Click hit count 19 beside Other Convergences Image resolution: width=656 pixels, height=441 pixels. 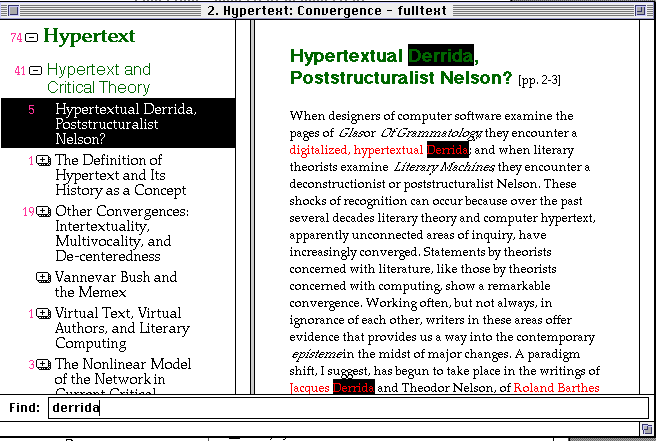pos(28,212)
